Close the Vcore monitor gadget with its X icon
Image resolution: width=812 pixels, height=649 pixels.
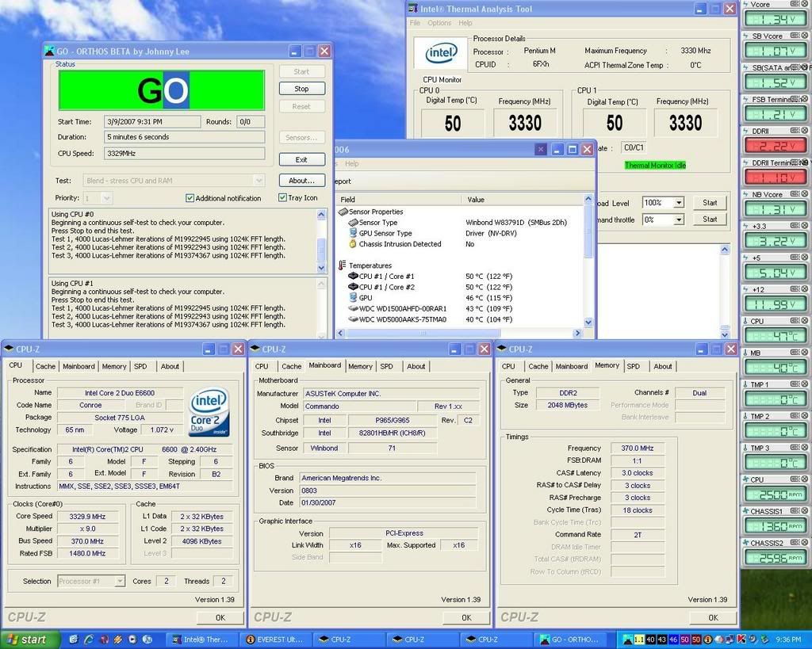(805, 5)
